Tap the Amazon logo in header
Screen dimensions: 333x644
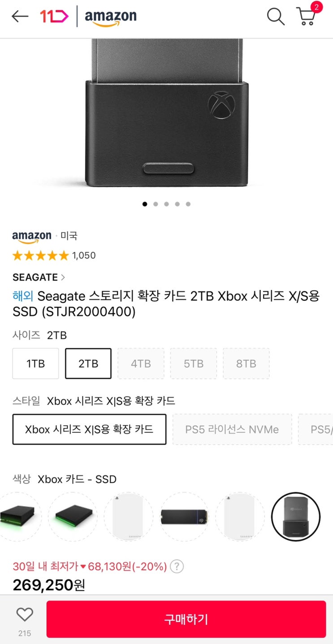(110, 17)
